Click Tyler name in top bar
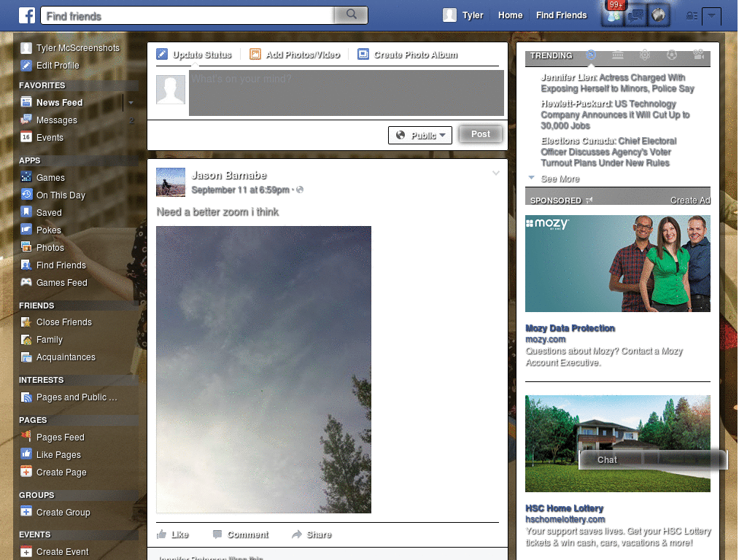Image resolution: width=747 pixels, height=560 pixels. click(x=473, y=15)
